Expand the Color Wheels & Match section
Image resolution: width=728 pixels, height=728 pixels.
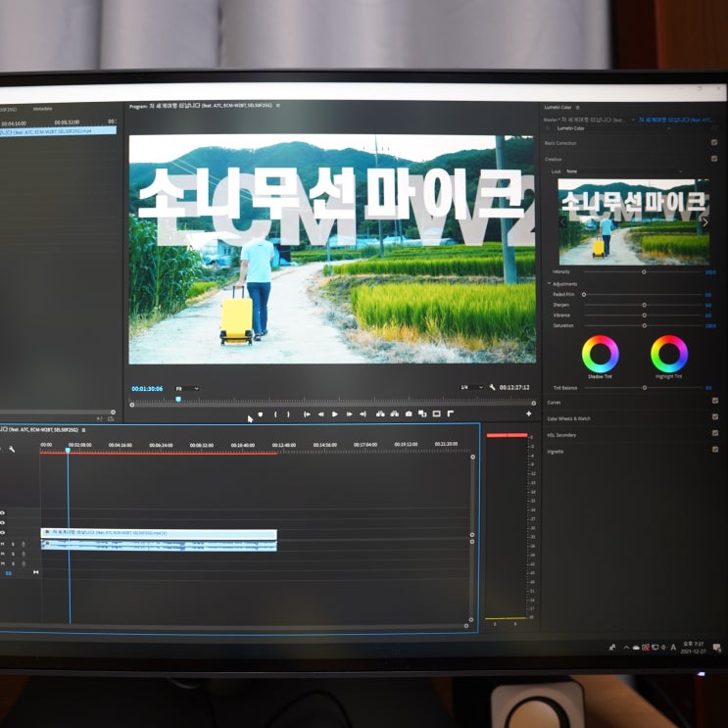tap(568, 418)
